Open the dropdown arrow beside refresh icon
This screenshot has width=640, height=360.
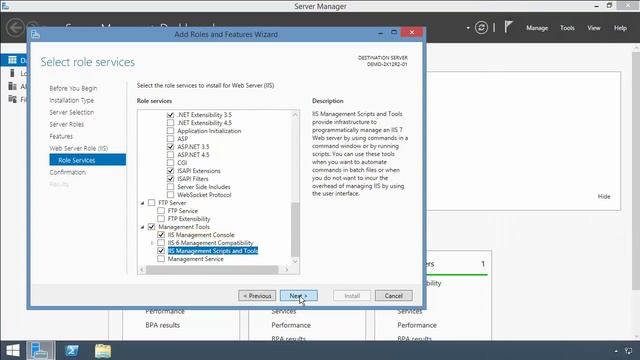468,28
